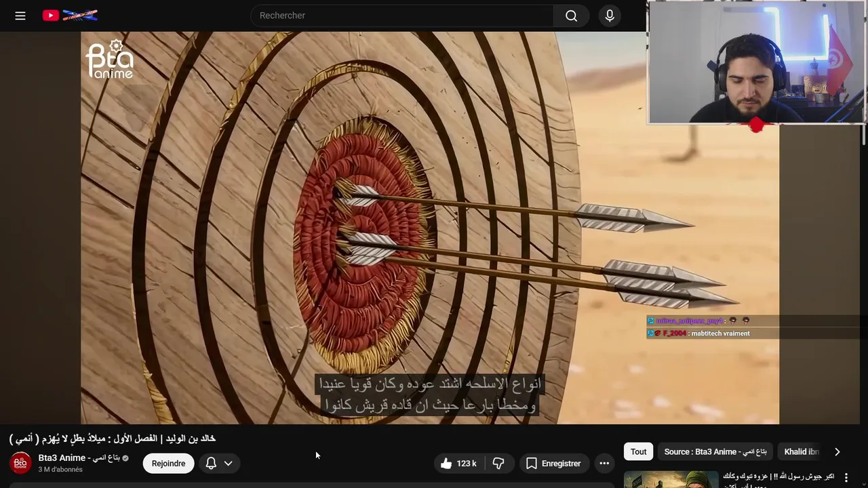Expand the notification options chevron

pyautogui.click(x=229, y=464)
